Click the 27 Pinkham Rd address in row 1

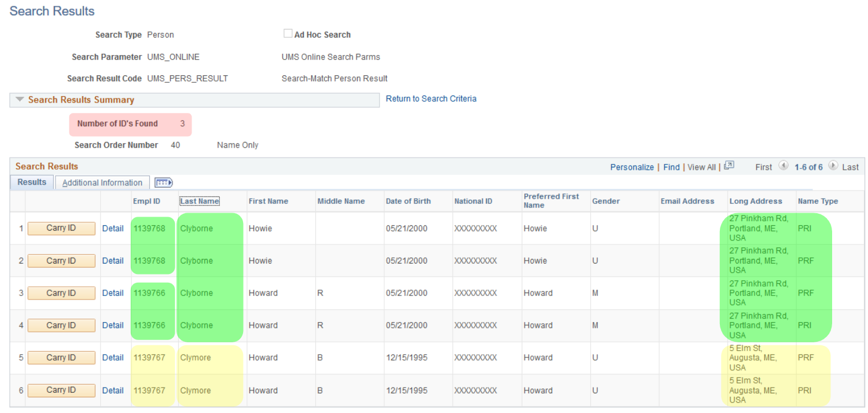[759, 228]
